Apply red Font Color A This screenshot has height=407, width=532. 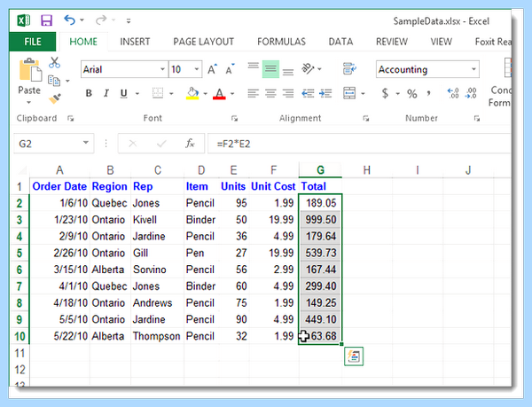coord(220,93)
